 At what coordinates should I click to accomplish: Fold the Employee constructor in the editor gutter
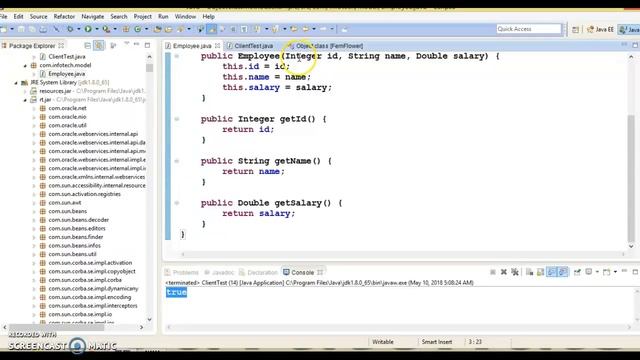point(177,56)
